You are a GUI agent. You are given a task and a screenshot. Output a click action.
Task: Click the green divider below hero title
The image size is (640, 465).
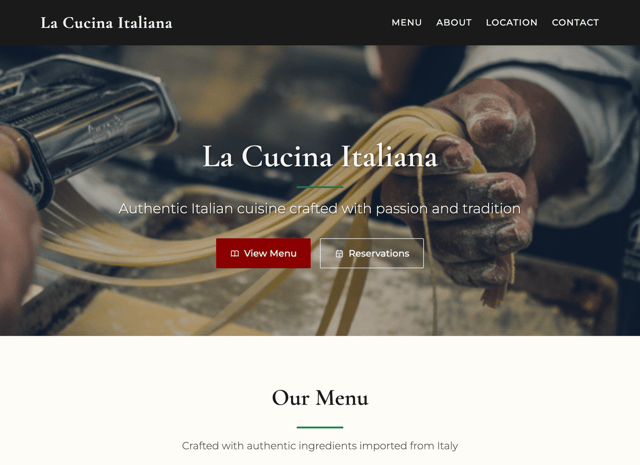[320, 187]
